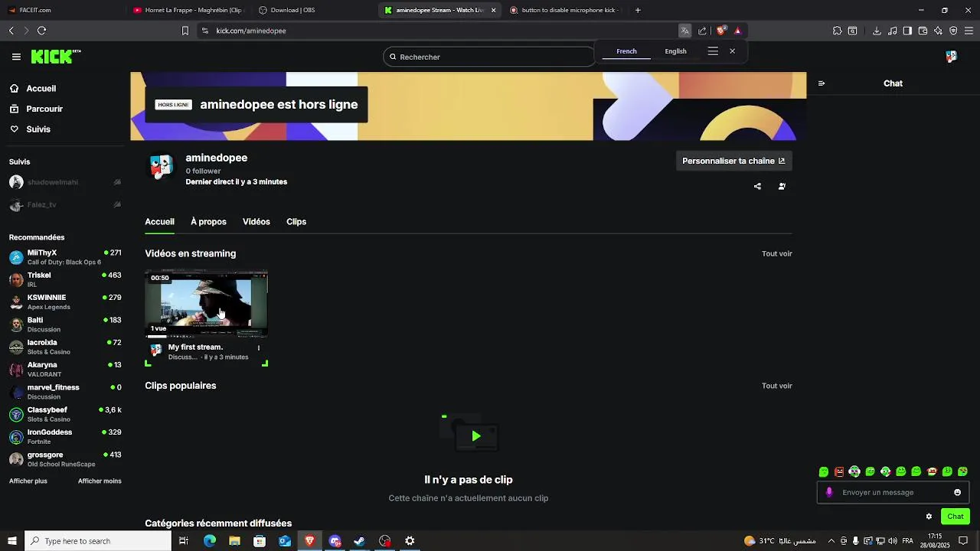
Task: Open the emoji picker in chat box
Action: coord(957,492)
